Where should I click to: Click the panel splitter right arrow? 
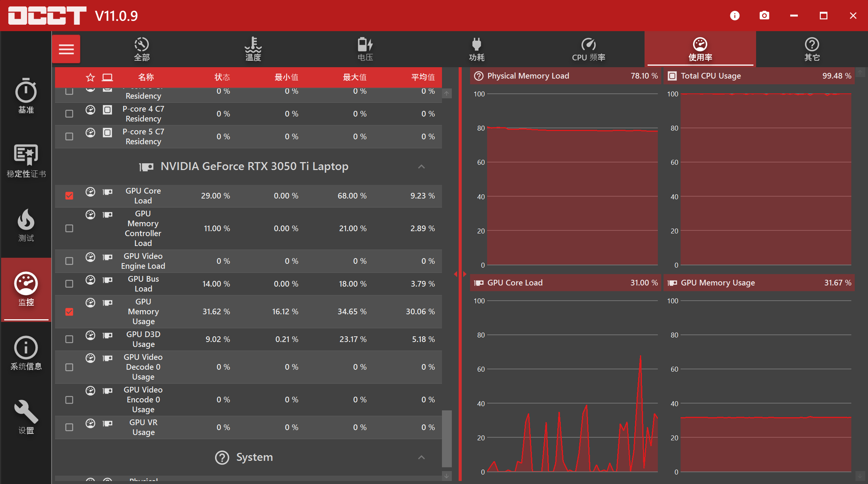pyautogui.click(x=465, y=274)
